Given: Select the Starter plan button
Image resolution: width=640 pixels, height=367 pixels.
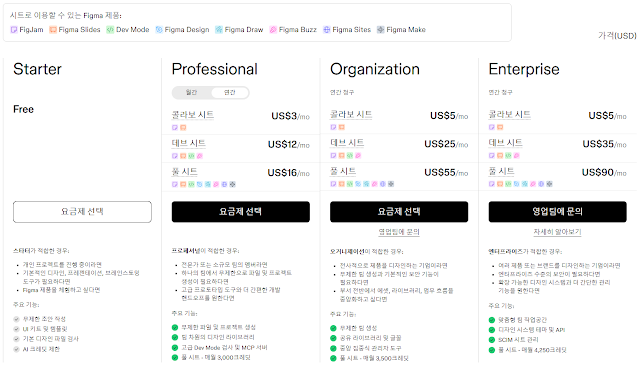Looking at the screenshot, I should coord(82,212).
